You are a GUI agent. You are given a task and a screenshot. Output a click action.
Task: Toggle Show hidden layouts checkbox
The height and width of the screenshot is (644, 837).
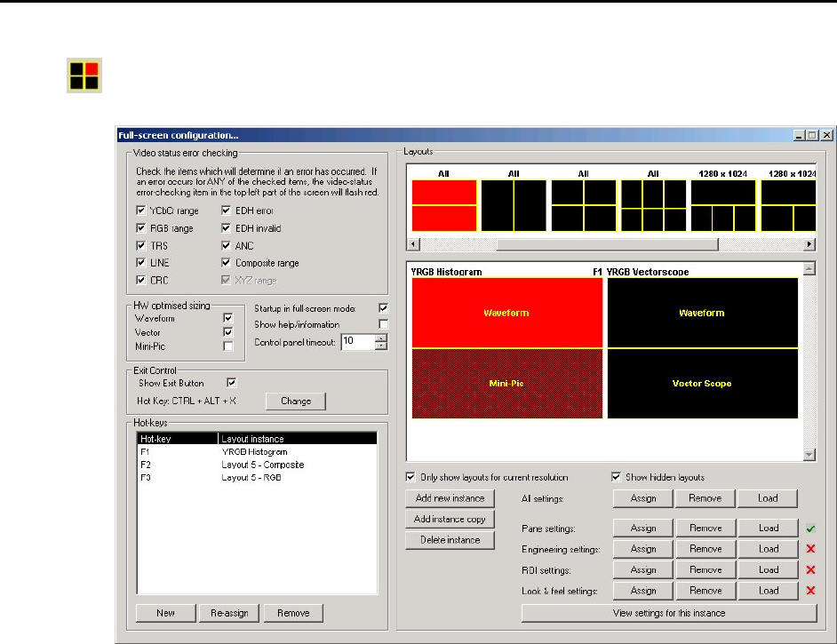click(617, 477)
